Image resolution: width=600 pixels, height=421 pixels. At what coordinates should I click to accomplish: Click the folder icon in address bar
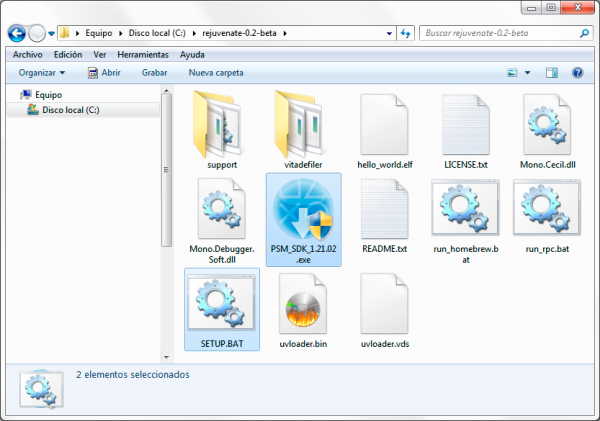click(65, 33)
